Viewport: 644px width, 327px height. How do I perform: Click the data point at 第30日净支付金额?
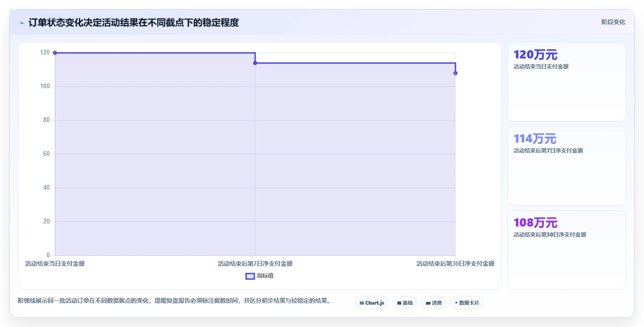click(455, 73)
